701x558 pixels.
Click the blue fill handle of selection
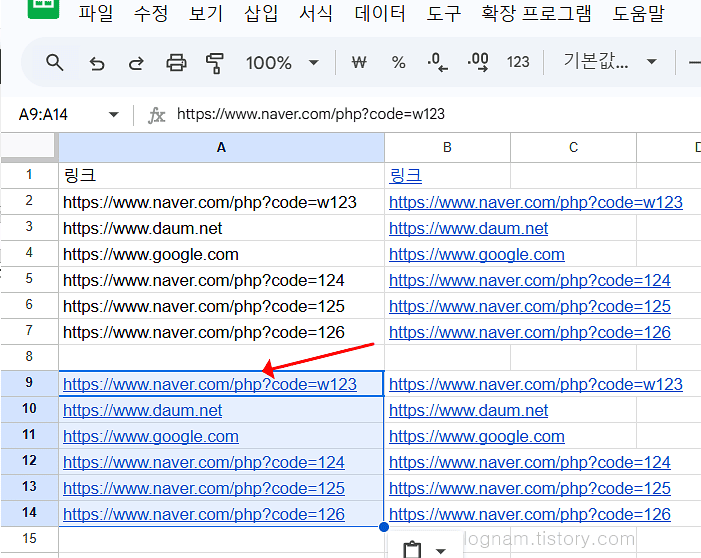[384, 527]
